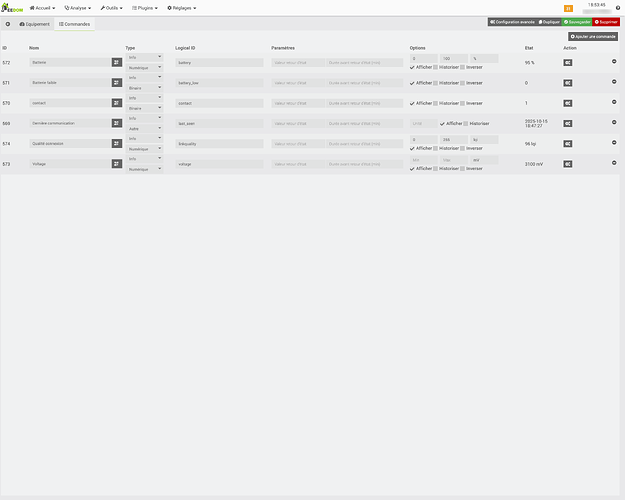This screenshot has width=625, height=500.
Task: Open the Réglages menu
Action: click(182, 8)
